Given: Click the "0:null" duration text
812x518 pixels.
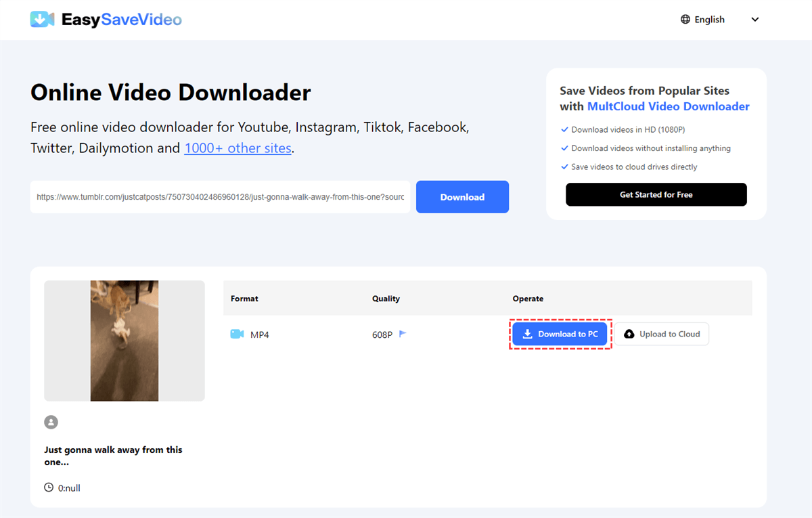Looking at the screenshot, I should tap(69, 488).
